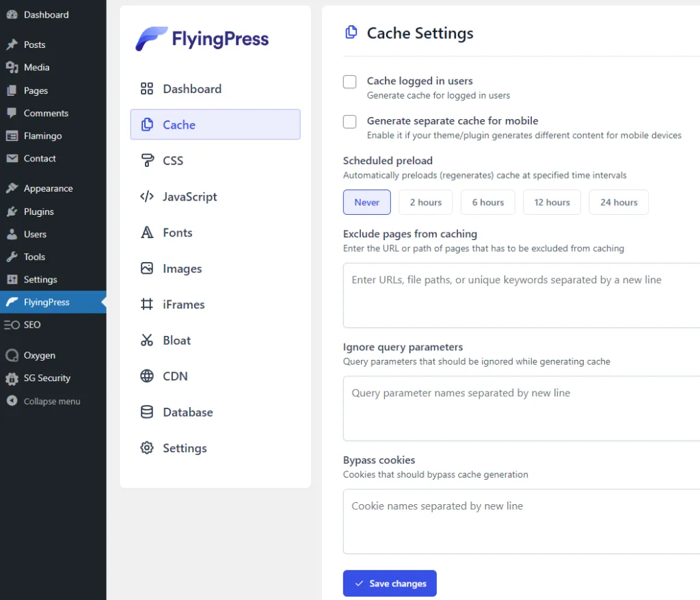Viewport: 700px width, 600px height.
Task: Tick Generate separate cache for mobile
Action: (x=350, y=122)
